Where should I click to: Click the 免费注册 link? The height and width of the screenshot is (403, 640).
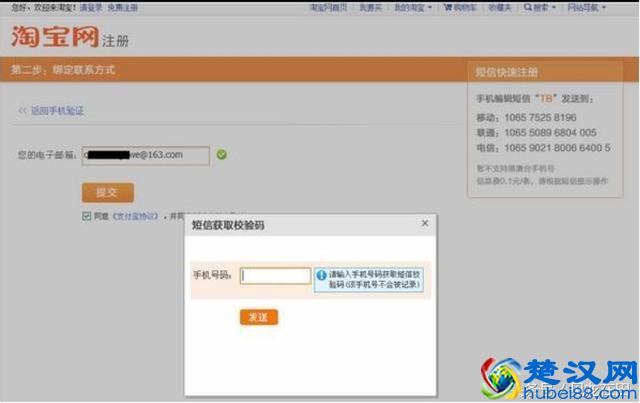[x=123, y=7]
